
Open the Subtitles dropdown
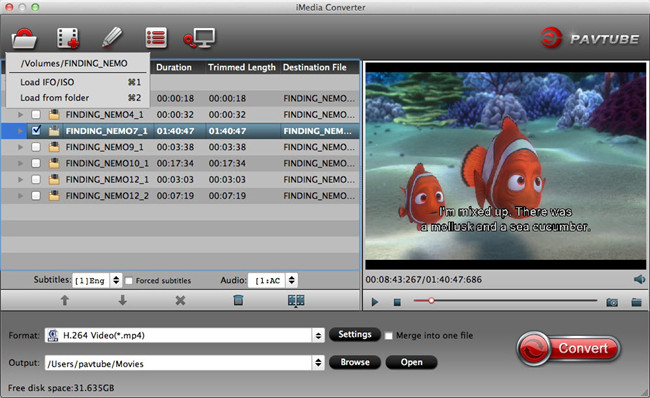click(x=97, y=280)
